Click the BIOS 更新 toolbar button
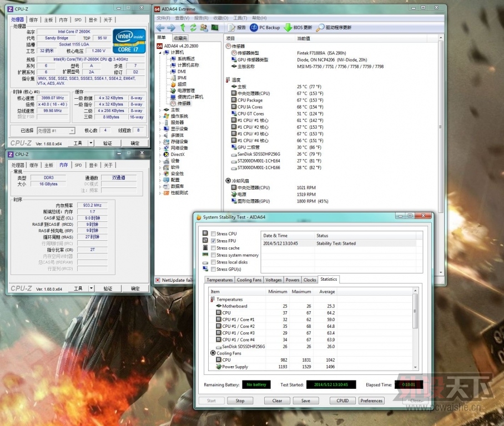 [x=298, y=28]
